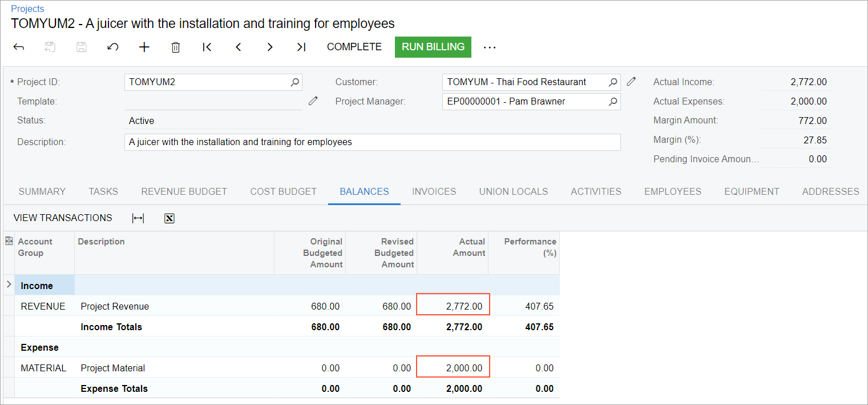This screenshot has height=405, width=868.
Task: Edit the customer with pencil icon
Action: [631, 82]
